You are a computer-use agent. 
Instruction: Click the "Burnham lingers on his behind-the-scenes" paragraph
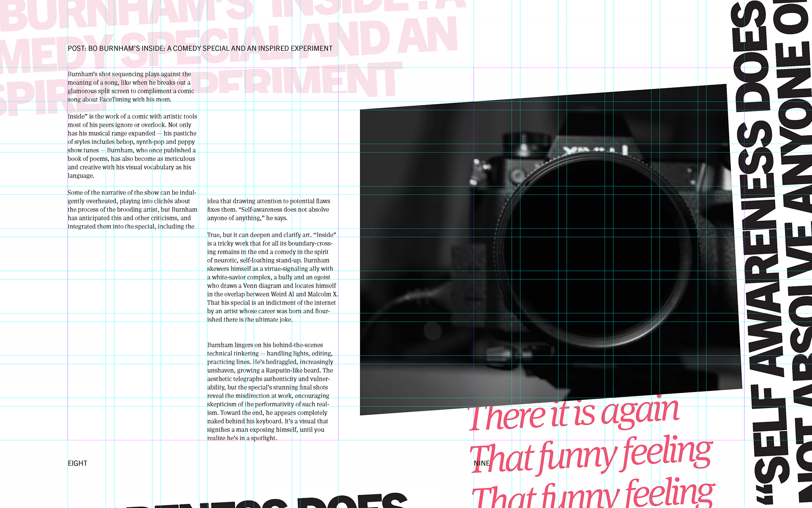click(x=270, y=392)
